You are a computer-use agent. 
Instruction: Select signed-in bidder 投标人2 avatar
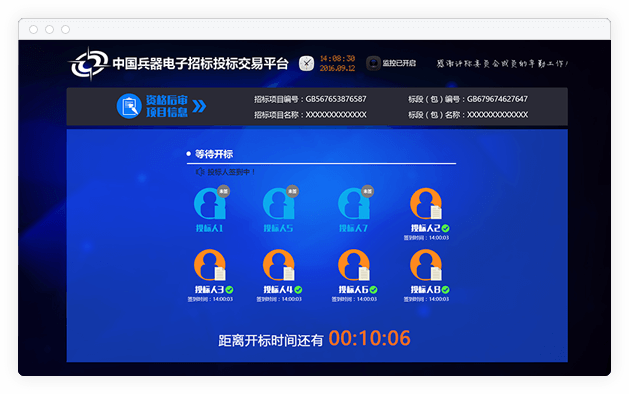tap(426, 203)
